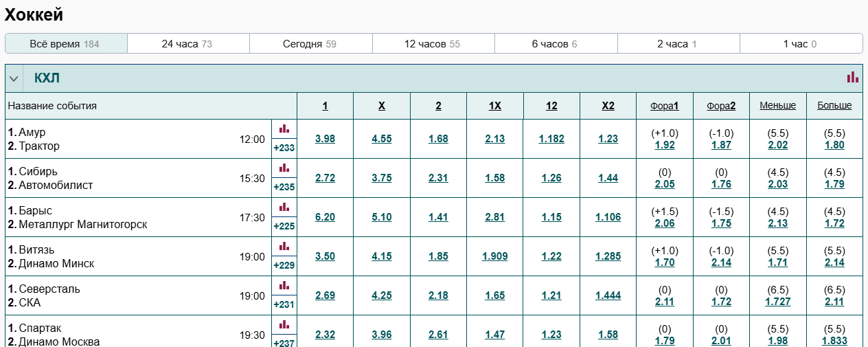868x347 pixels.
Task: Select the 6 часов filter tab
Action: [556, 43]
